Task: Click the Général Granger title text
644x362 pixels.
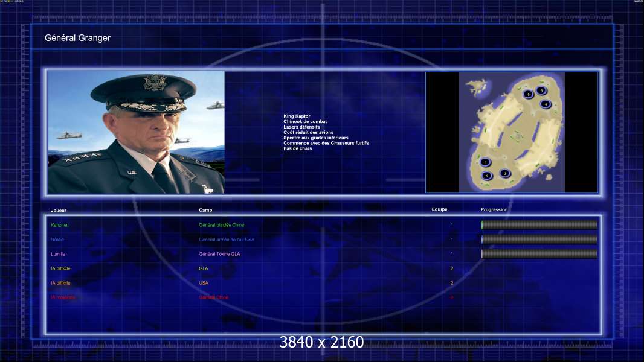Action: point(77,38)
